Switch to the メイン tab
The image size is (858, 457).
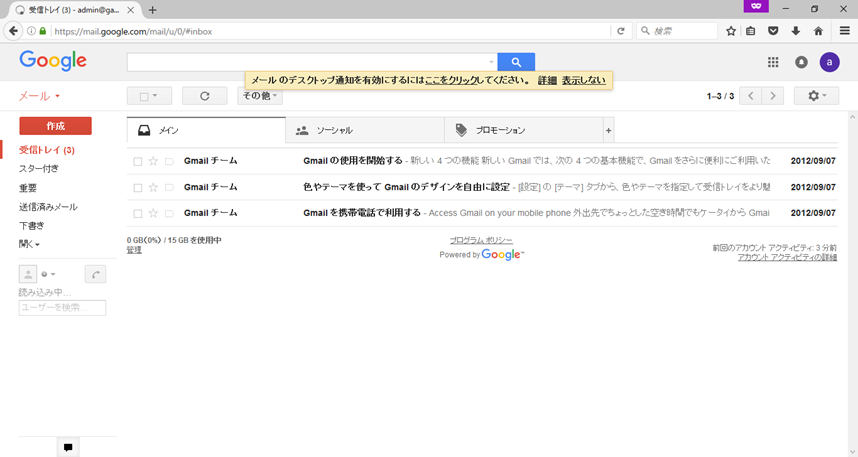pyautogui.click(x=206, y=130)
